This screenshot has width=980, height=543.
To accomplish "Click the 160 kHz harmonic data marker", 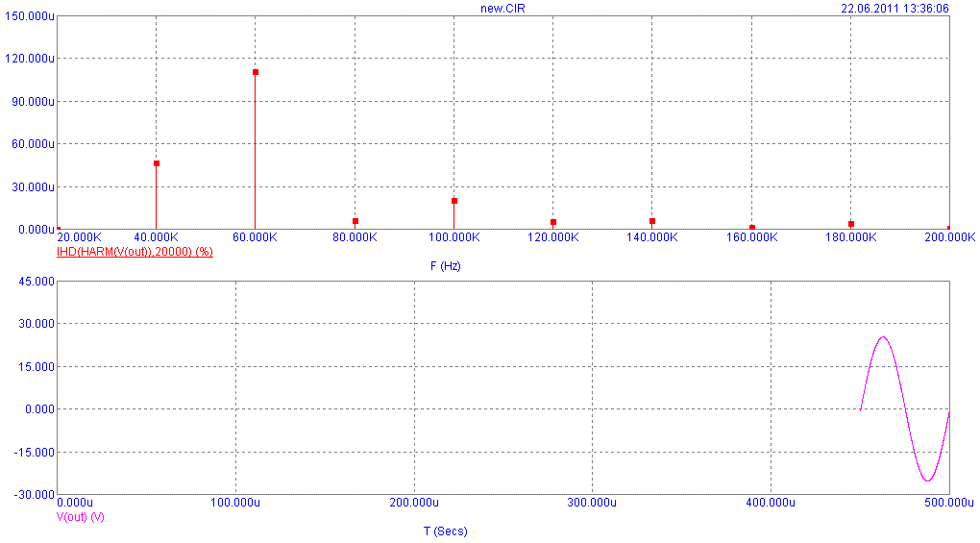I will 752,228.
